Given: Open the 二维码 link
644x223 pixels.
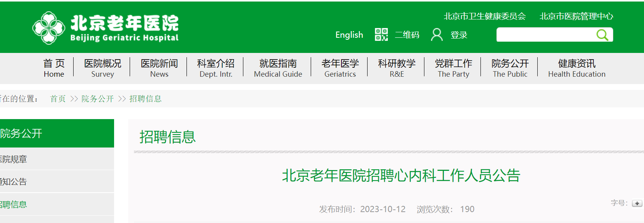Looking at the screenshot, I should click(x=407, y=35).
